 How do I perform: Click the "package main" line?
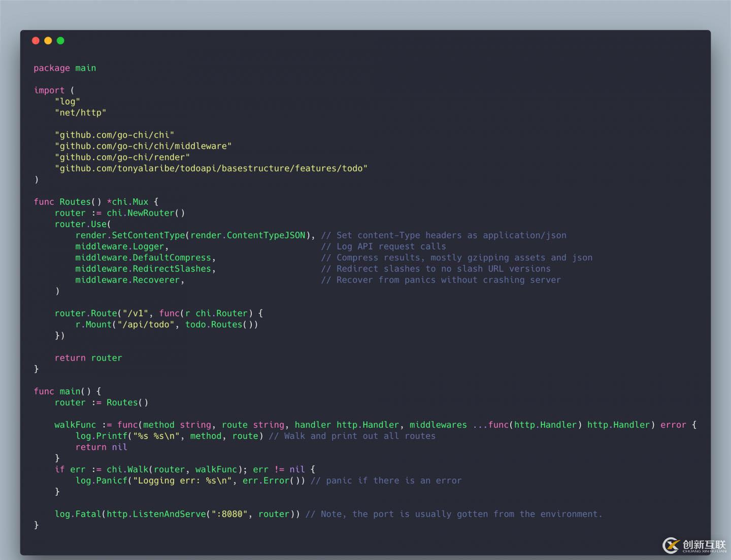[x=65, y=68]
